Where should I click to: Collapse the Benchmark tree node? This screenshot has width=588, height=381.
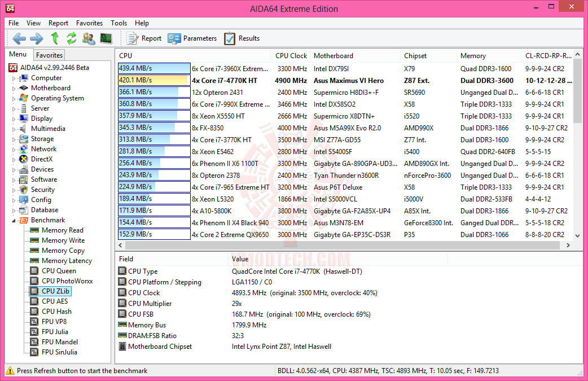pyautogui.click(x=14, y=221)
